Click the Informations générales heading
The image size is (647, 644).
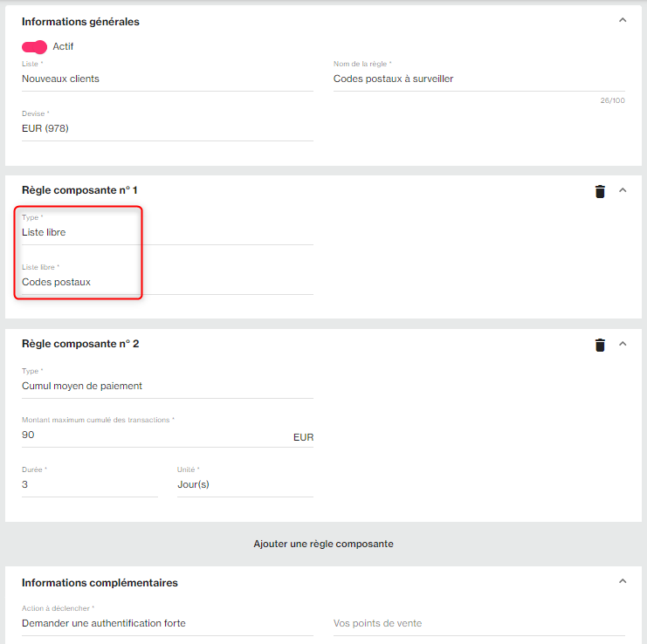point(80,22)
